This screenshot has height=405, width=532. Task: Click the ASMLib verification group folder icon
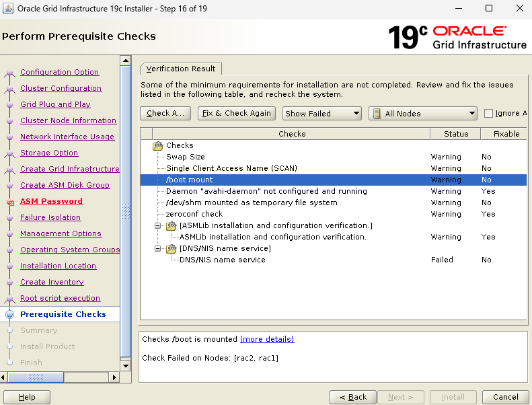coord(172,226)
